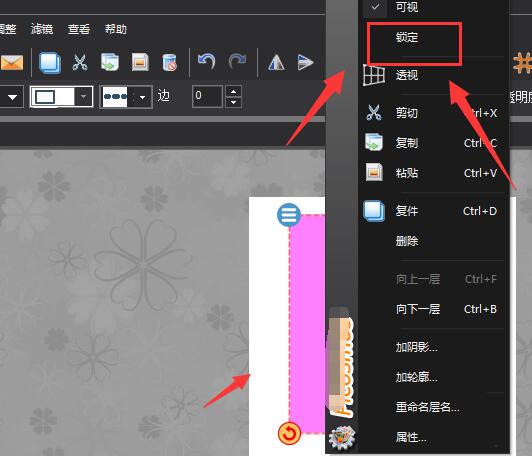The width and height of the screenshot is (532, 456).
Task: Choose 向下一层 Ctrl+B in context menu
Action: [434, 309]
